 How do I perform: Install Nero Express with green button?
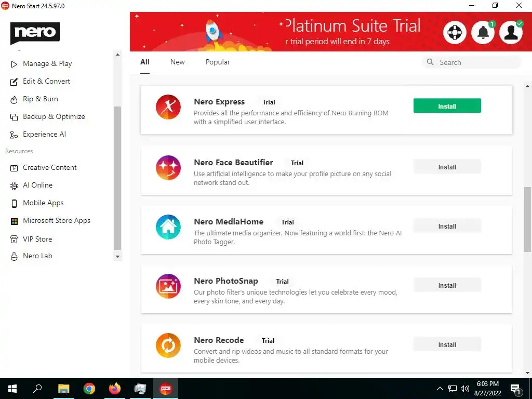(447, 105)
